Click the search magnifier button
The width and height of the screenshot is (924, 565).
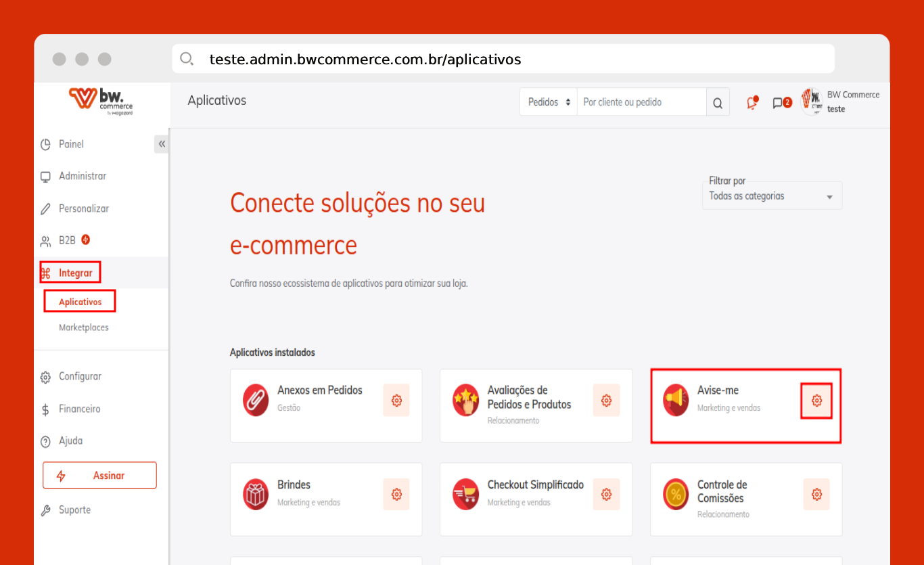[718, 103]
